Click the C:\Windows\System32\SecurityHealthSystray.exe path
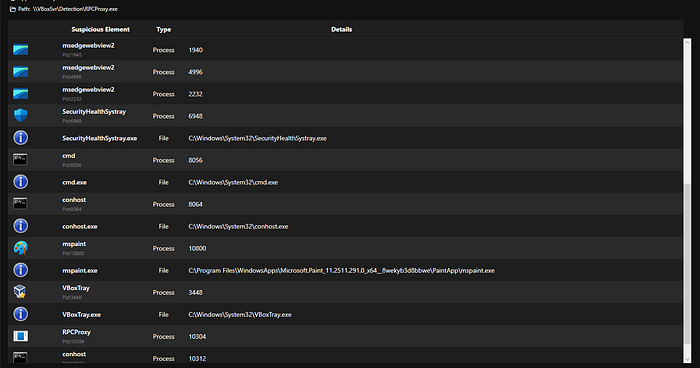Image resolution: width=700 pixels, height=368 pixels. (x=258, y=138)
